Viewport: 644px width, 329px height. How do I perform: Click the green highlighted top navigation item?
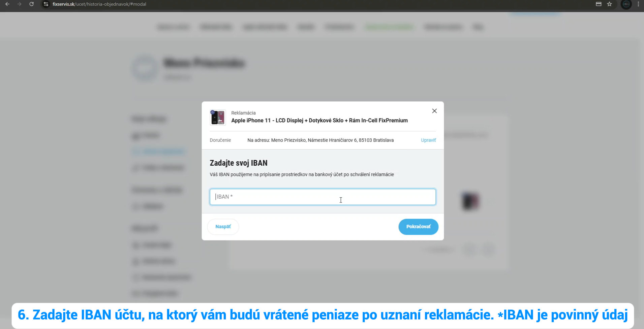tap(389, 27)
